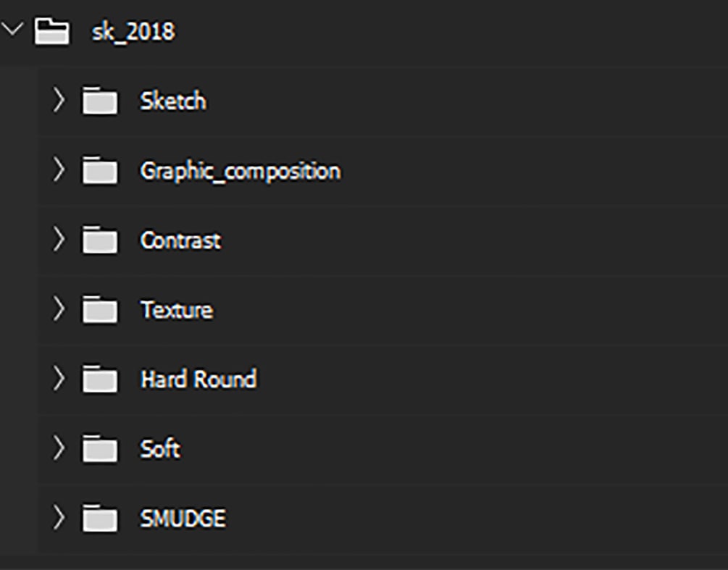Screen dimensions: 728x570
Task: Expand the Soft folder chevron
Action: click(x=58, y=448)
